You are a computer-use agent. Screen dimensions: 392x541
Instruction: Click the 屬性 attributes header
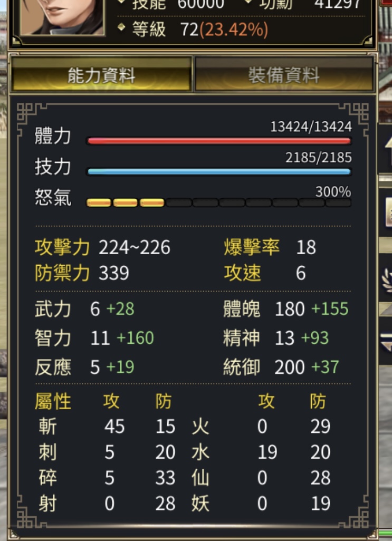point(53,402)
